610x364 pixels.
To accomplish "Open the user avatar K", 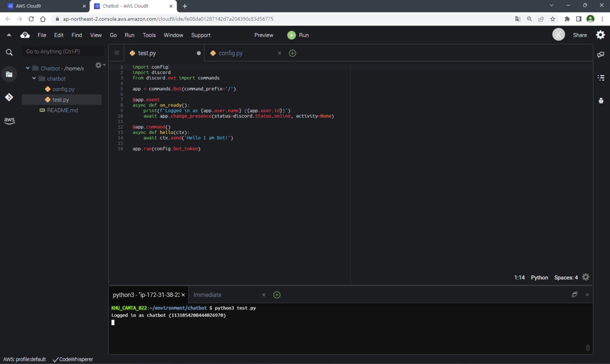I will (x=558, y=35).
